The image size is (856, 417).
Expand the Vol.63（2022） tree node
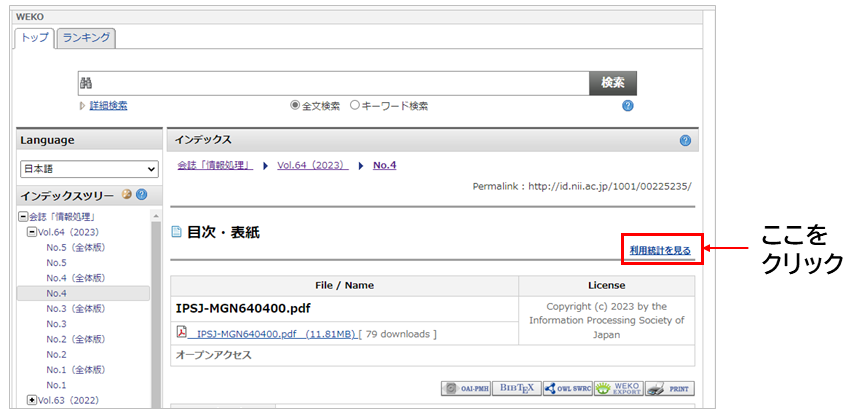point(31,400)
